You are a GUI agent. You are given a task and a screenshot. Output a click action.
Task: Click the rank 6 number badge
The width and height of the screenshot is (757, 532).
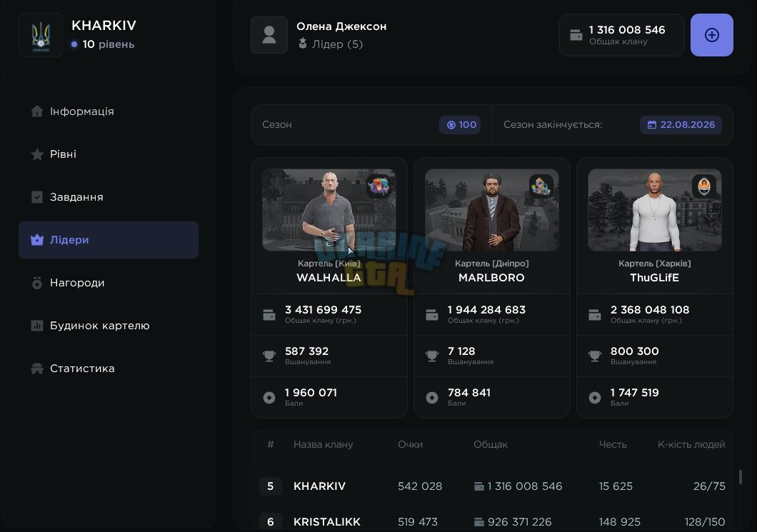coord(271,522)
